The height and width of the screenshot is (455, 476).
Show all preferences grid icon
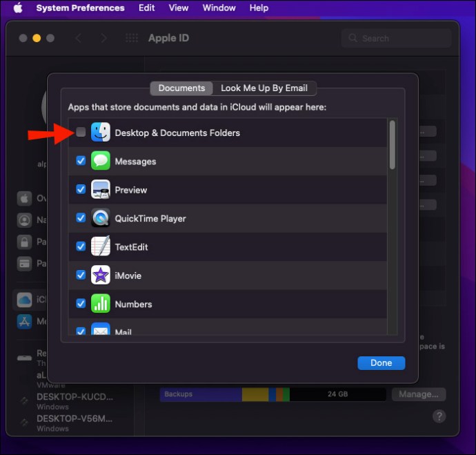click(x=132, y=38)
